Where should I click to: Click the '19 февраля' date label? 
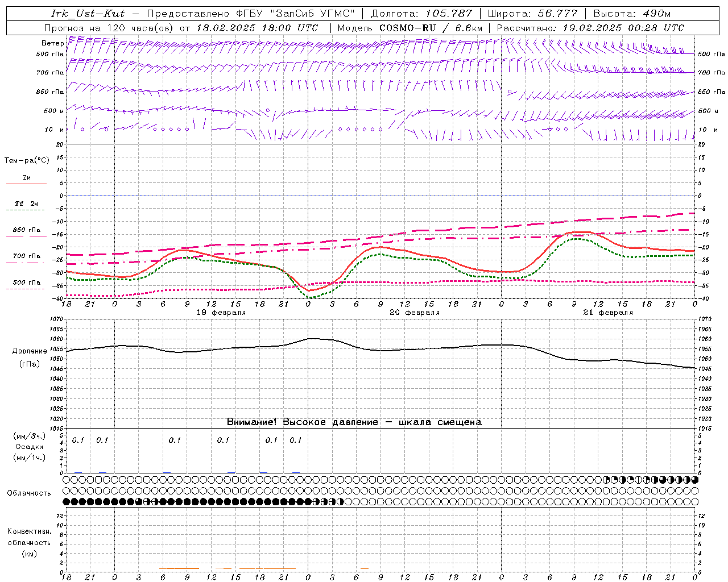pyautogui.click(x=221, y=313)
